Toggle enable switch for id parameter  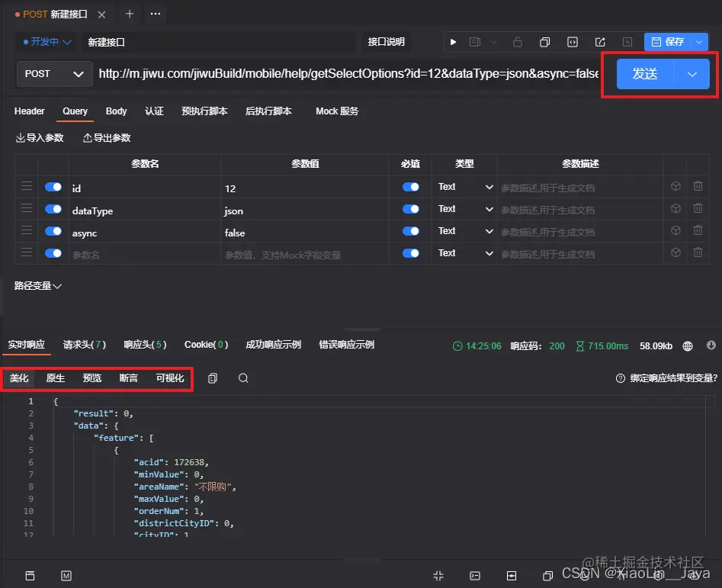(53, 187)
